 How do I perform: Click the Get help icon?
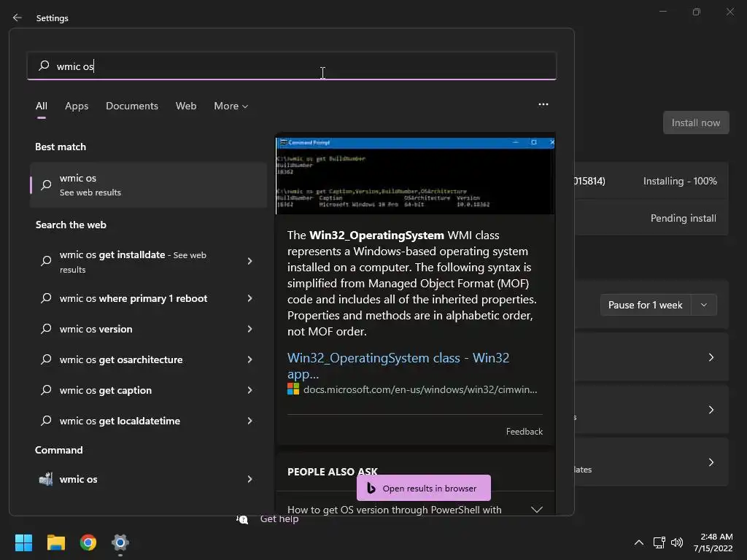tap(242, 519)
